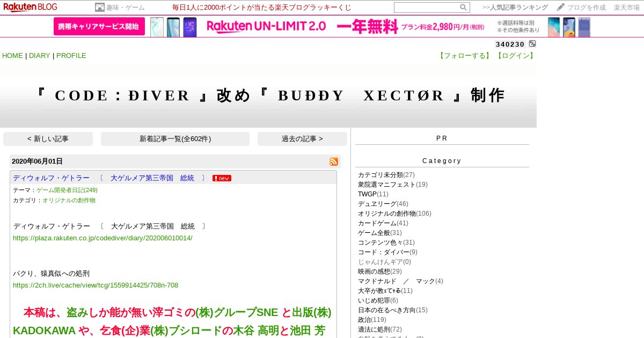Click the 携帯キャリアサービス開始 pink banner label
This screenshot has height=338, width=644.
99,26
